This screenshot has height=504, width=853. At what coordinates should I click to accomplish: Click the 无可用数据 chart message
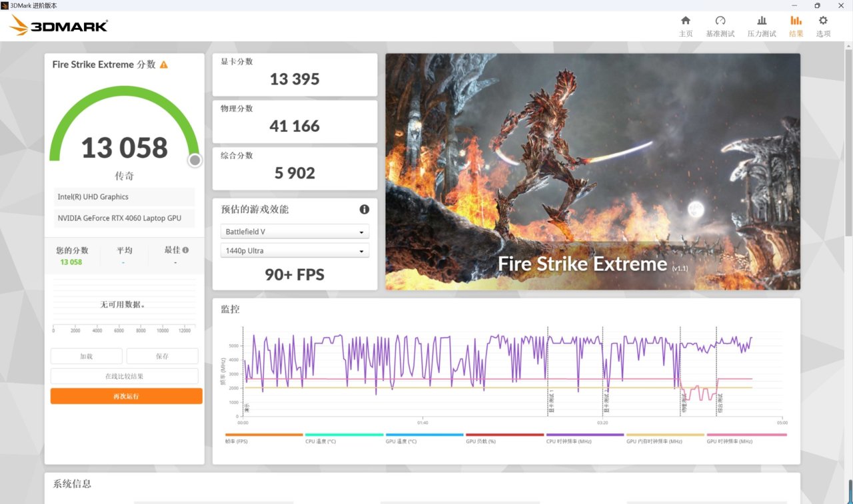click(123, 304)
